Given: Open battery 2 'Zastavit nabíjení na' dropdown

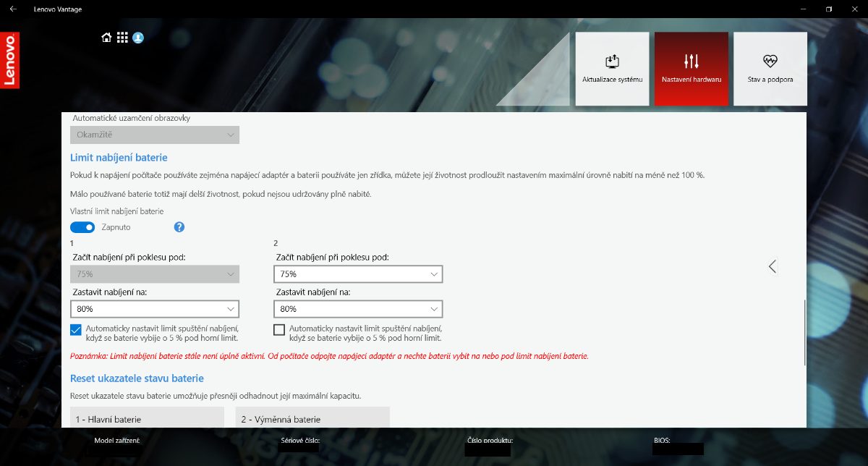Looking at the screenshot, I should pyautogui.click(x=358, y=309).
